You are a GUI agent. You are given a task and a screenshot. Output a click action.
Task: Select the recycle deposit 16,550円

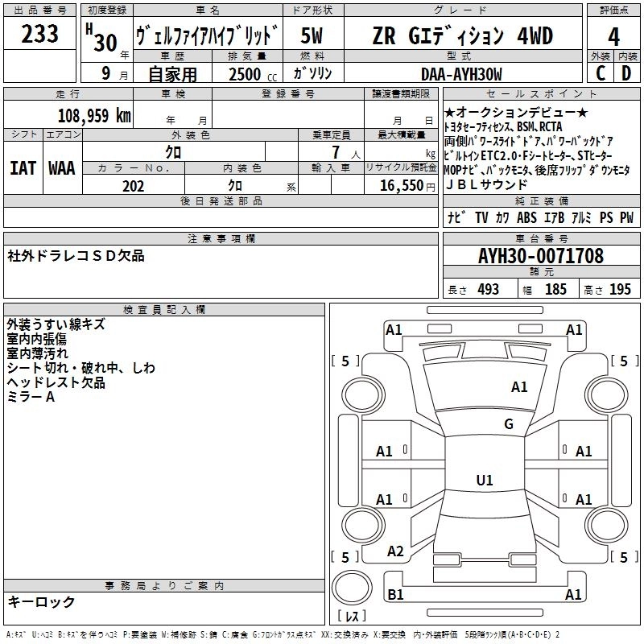point(407,186)
